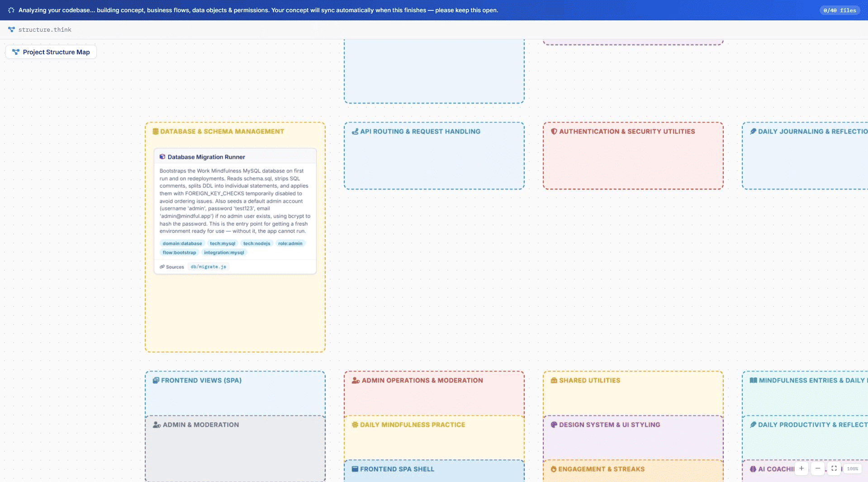The height and width of the screenshot is (482, 868).
Task: Click the user icon beside Admin Operations & Moderation
Action: click(x=356, y=380)
